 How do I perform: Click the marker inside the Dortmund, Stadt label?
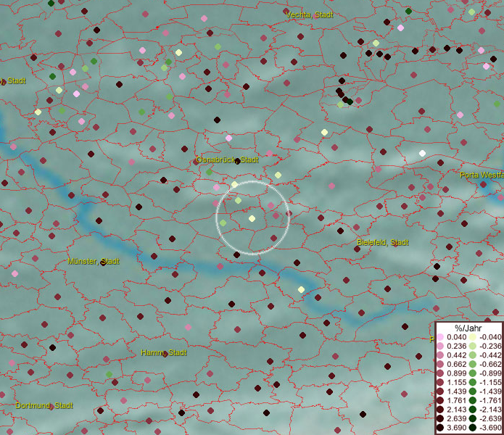pyautogui.click(x=51, y=406)
